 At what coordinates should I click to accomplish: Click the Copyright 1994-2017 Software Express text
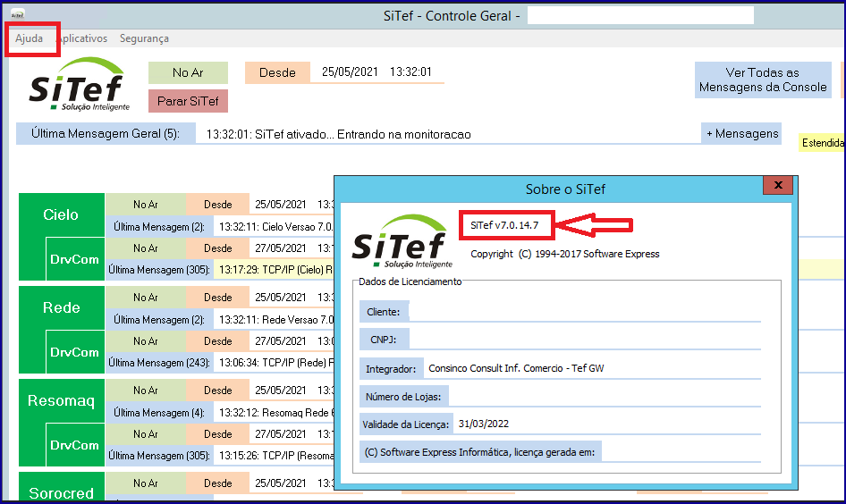(x=564, y=254)
